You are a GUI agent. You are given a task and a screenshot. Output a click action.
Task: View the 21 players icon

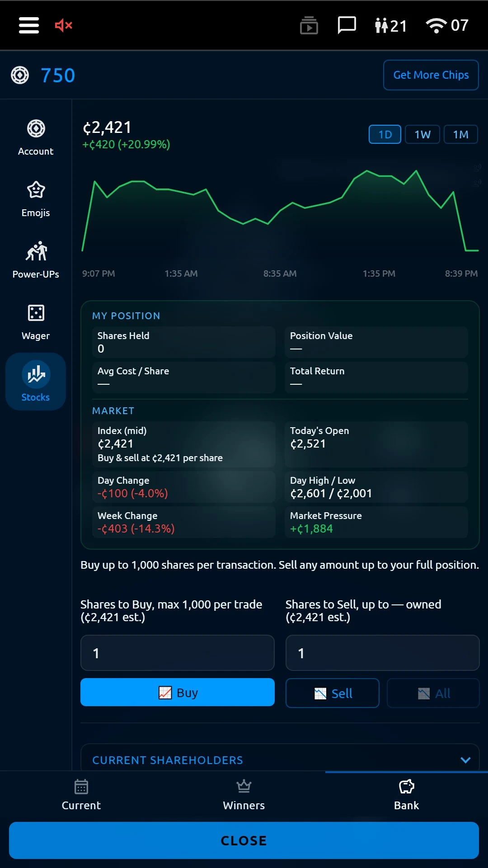click(x=391, y=26)
